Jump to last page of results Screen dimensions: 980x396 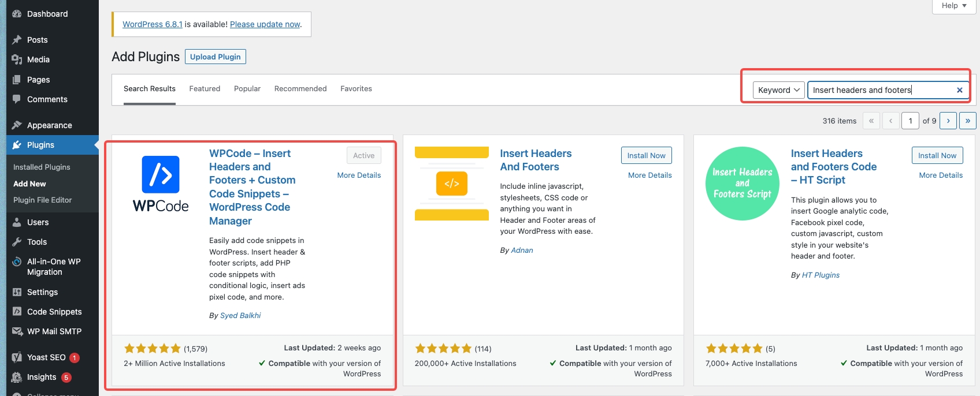pos(968,121)
